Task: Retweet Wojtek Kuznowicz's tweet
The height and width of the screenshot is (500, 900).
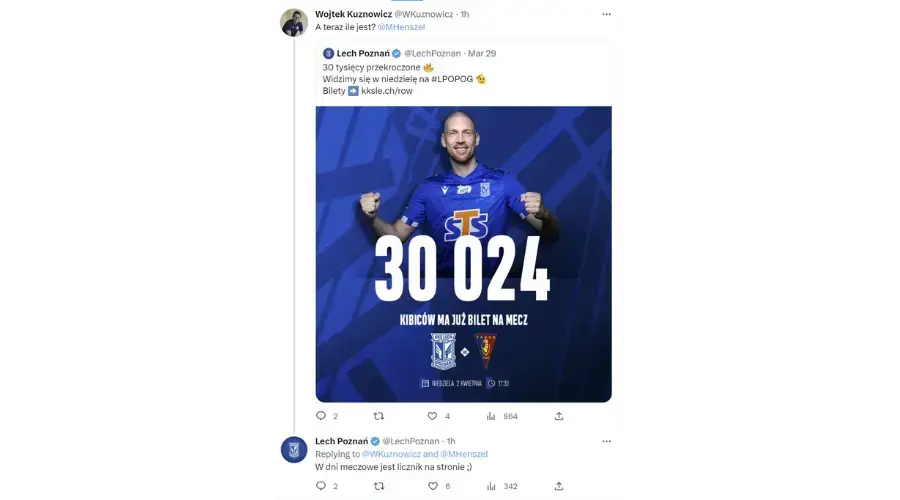Action: pos(379,416)
